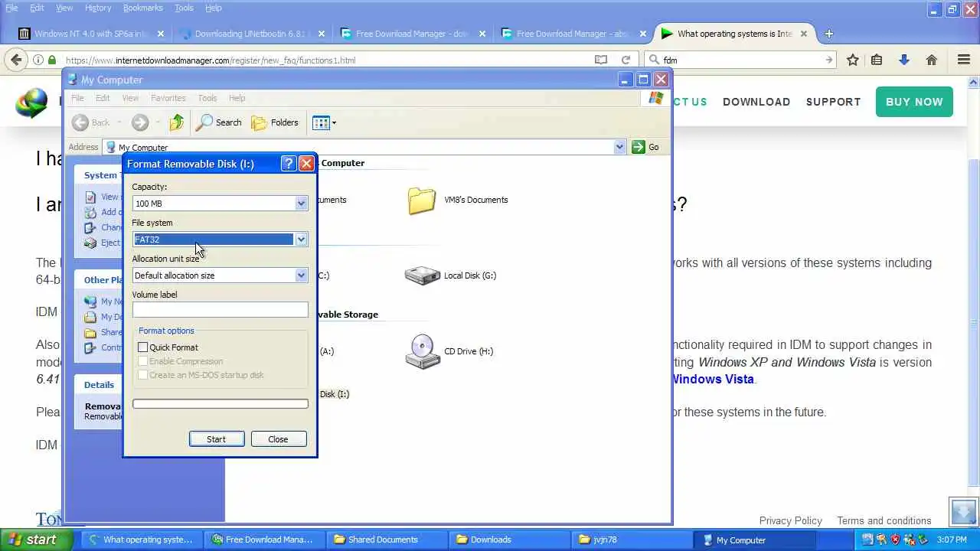Reload page with refresh icon
Screen dimensions: 980x551
pyautogui.click(x=626, y=60)
